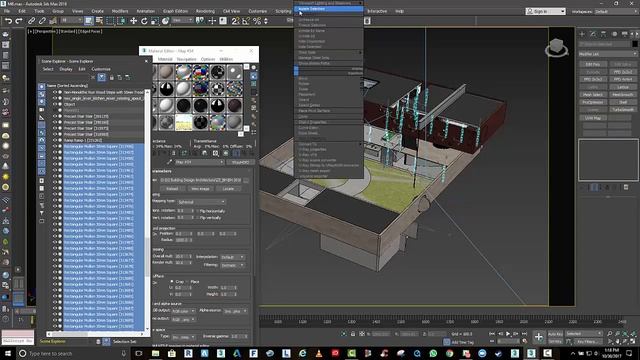
Task: Click the Redo arrow in main toolbar
Action: coord(19,21)
